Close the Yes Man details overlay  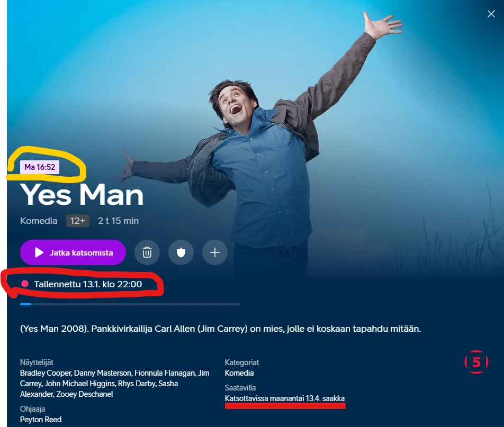pyautogui.click(x=491, y=14)
